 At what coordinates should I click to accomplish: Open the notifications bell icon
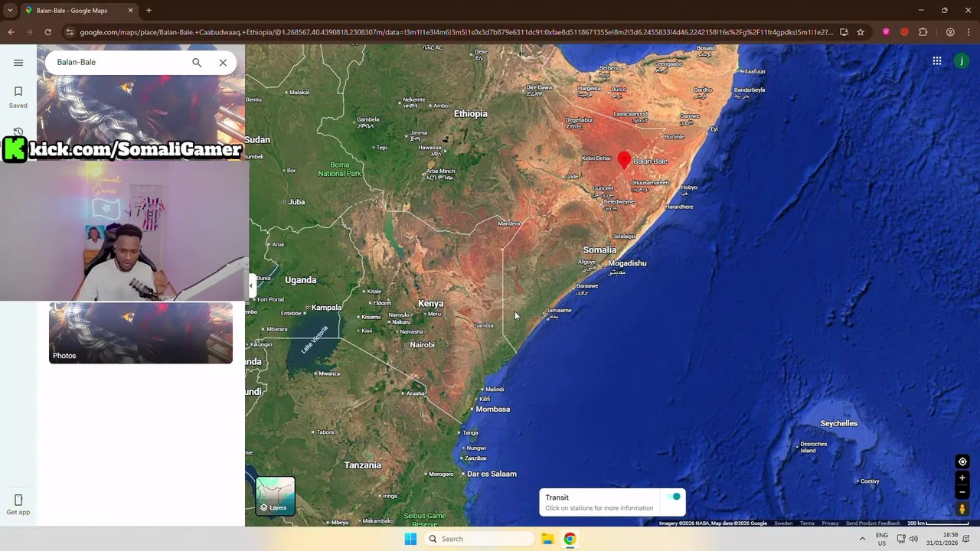pos(966,539)
